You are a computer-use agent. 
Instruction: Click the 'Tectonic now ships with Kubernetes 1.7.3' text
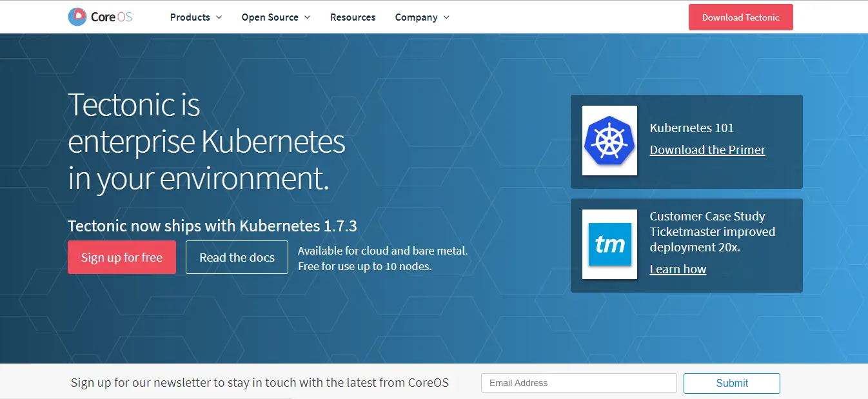coord(212,226)
